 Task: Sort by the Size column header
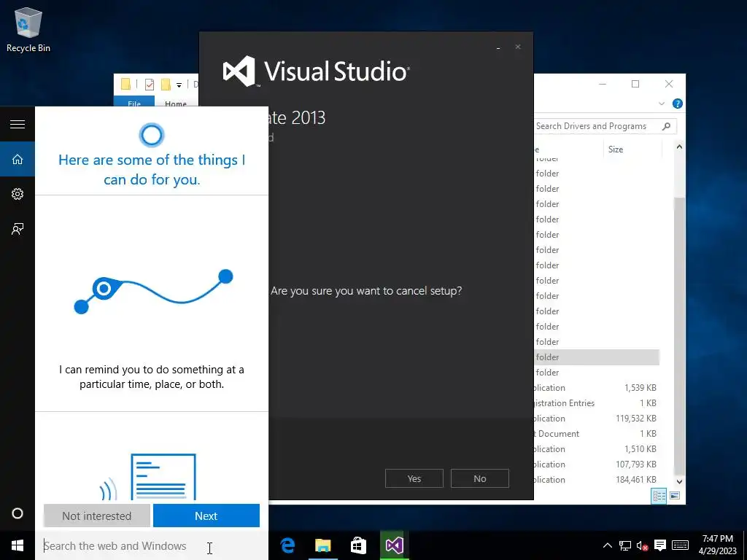coord(632,149)
